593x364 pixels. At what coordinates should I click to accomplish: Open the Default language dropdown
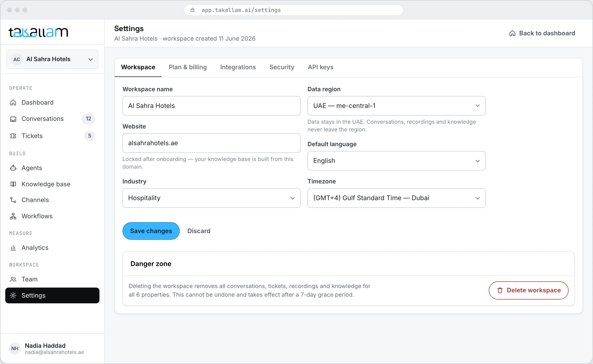coord(396,161)
